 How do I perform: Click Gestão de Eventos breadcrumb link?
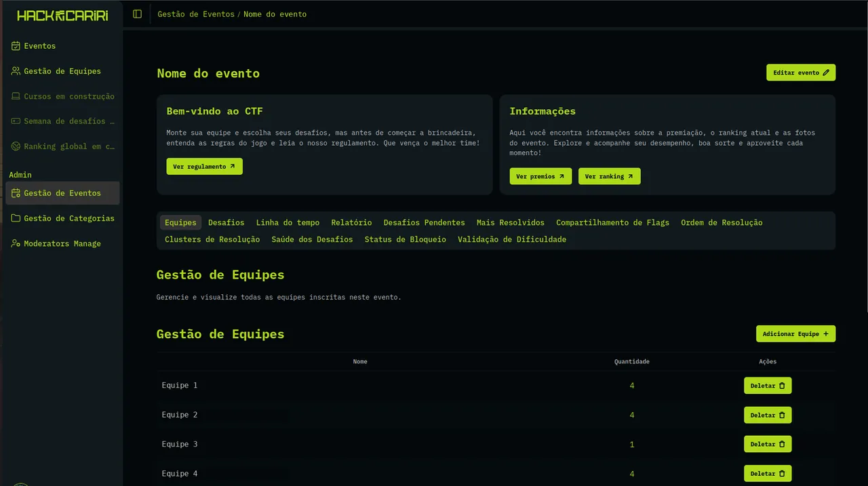196,14
